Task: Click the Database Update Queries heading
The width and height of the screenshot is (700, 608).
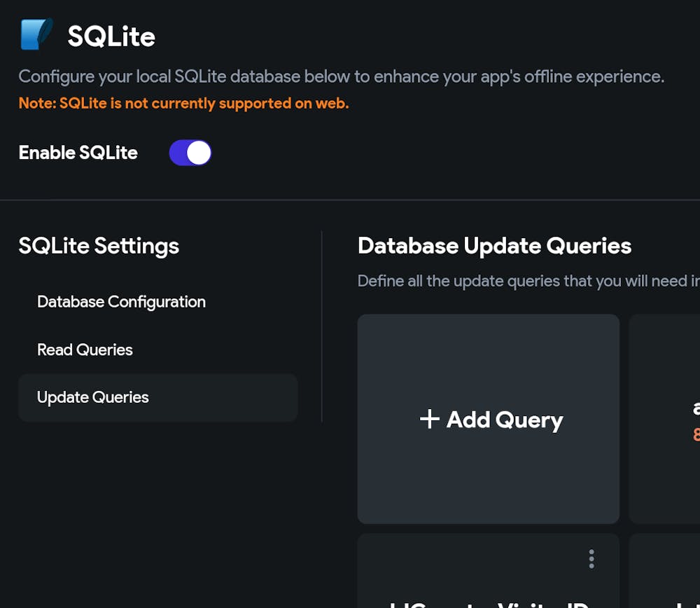Action: click(494, 246)
